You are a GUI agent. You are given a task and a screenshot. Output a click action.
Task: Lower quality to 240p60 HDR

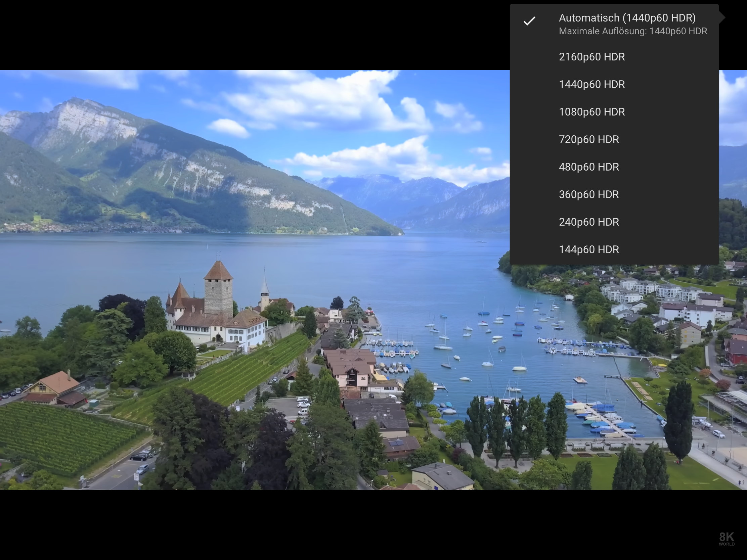click(x=588, y=222)
